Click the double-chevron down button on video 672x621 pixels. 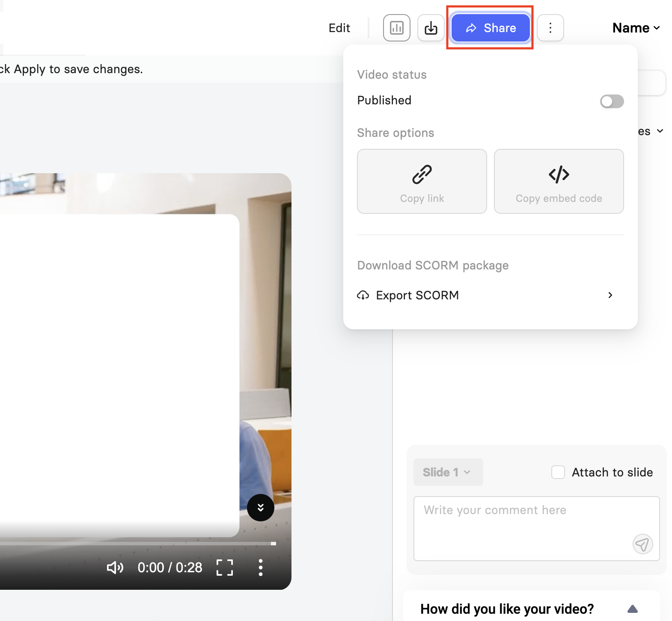tap(260, 508)
